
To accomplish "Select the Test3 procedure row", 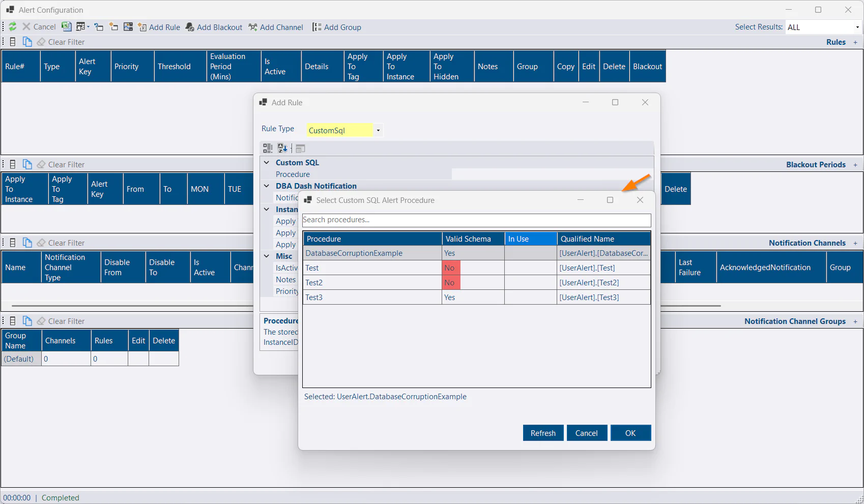I will pos(477,298).
